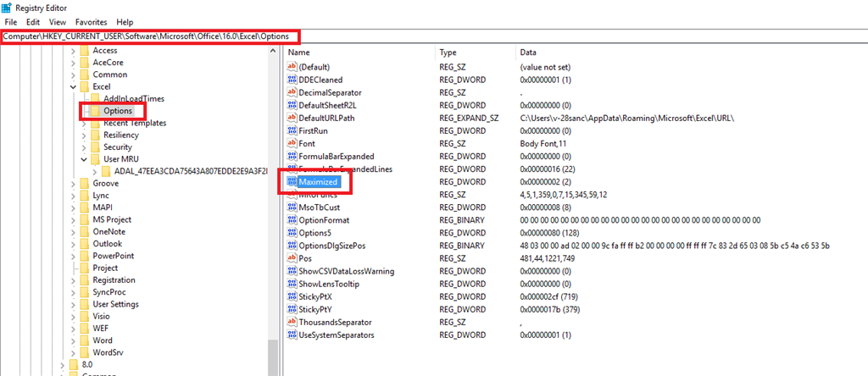Screen dimensions: 868x376
Task: Select the WordSrv key
Action: point(107,353)
